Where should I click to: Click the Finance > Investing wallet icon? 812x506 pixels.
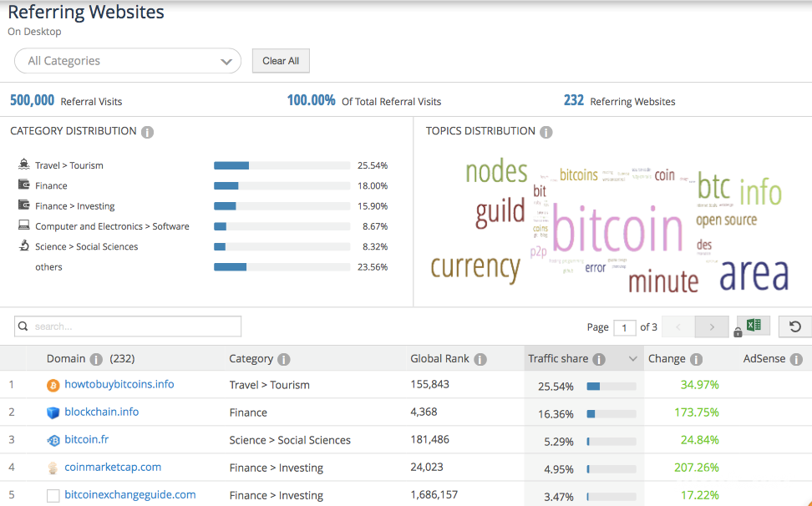click(x=24, y=205)
